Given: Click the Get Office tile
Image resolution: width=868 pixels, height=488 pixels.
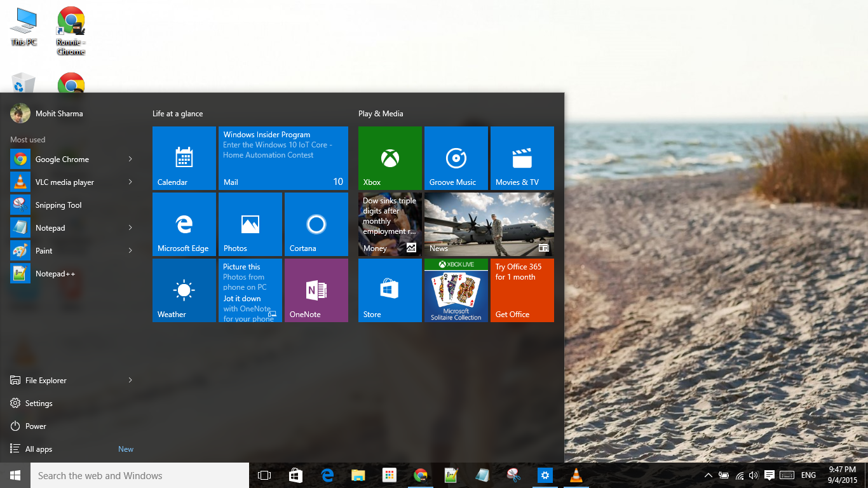Looking at the screenshot, I should tap(522, 290).
